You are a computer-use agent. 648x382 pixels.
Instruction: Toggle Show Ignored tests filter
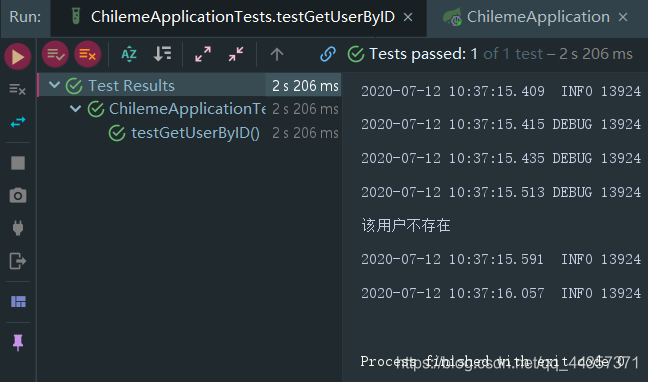click(x=88, y=54)
